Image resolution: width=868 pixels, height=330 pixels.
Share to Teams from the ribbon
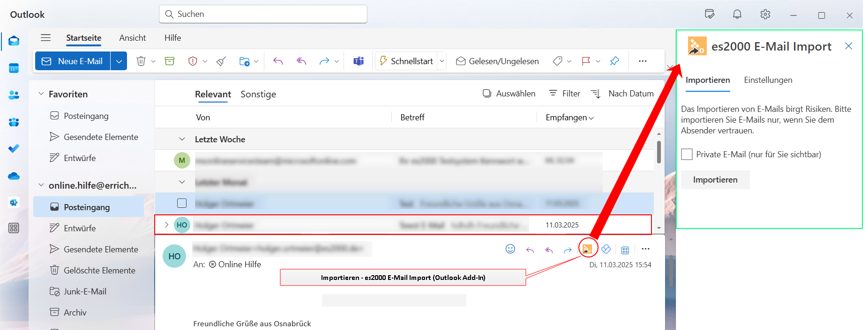[x=359, y=61]
